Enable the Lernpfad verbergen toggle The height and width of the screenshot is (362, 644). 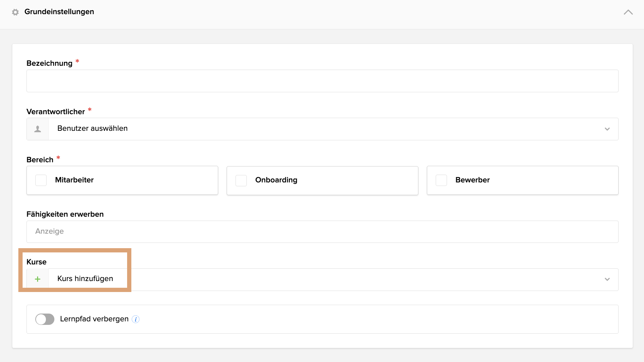click(45, 319)
